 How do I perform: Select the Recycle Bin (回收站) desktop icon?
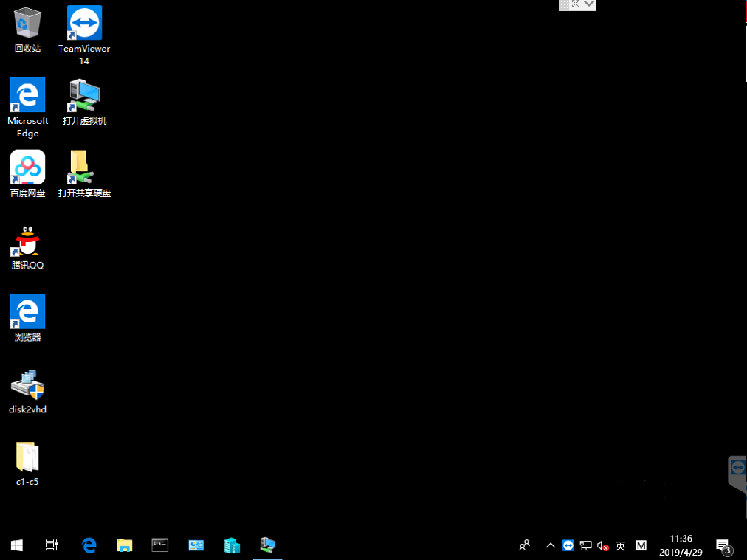pos(27,30)
